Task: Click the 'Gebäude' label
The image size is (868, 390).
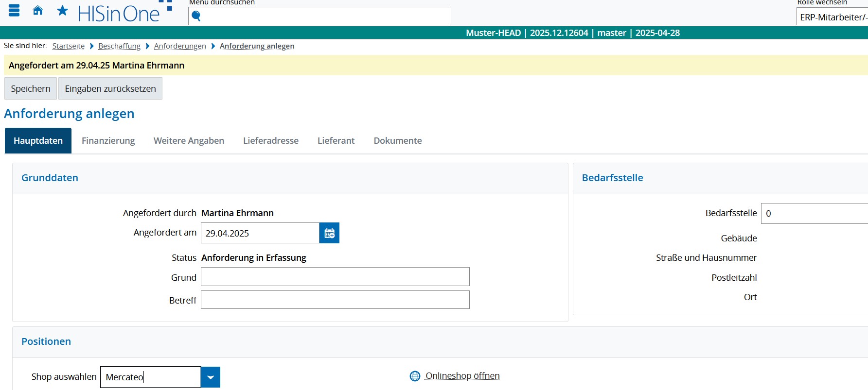Action: point(739,238)
